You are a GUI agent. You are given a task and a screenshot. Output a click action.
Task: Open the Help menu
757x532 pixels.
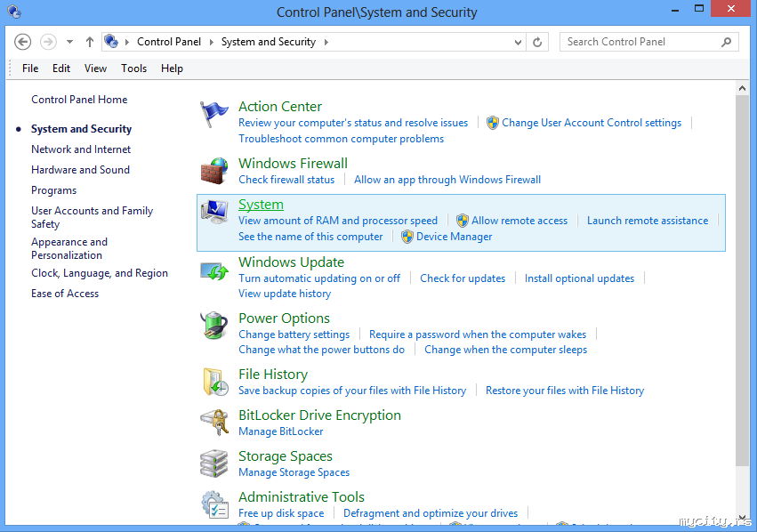(x=172, y=69)
